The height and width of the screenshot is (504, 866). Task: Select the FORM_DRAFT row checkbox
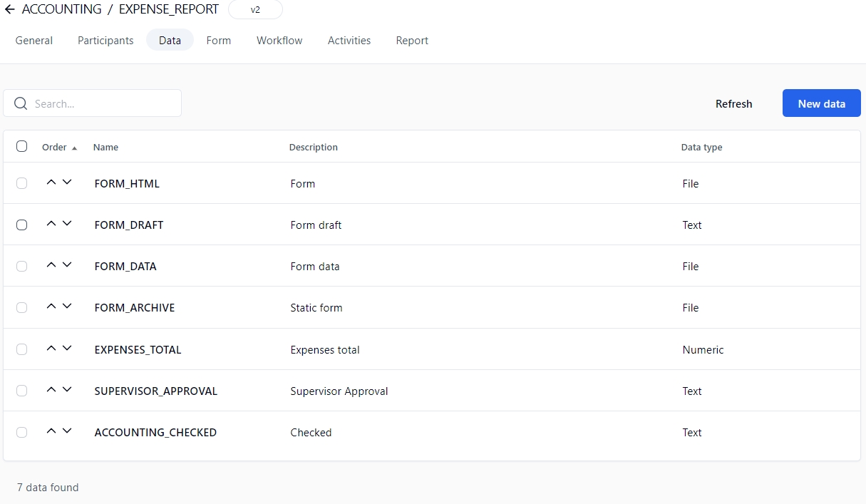[x=22, y=225]
